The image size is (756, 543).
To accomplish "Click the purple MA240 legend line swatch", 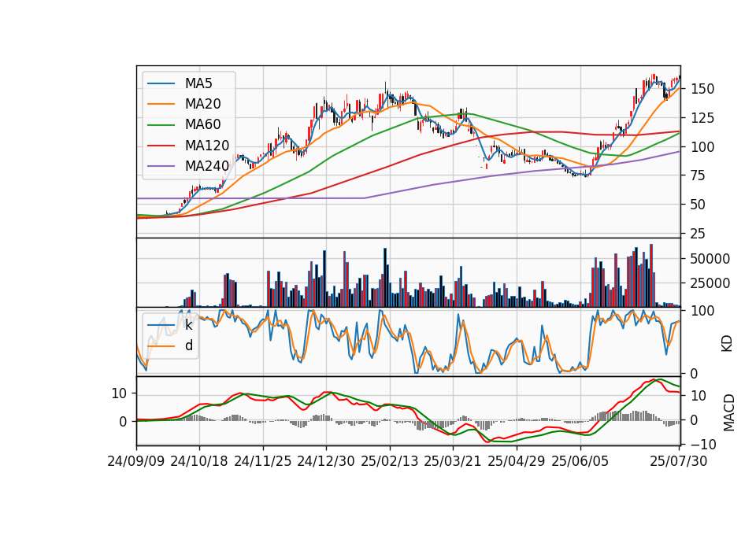I will click(x=161, y=166).
